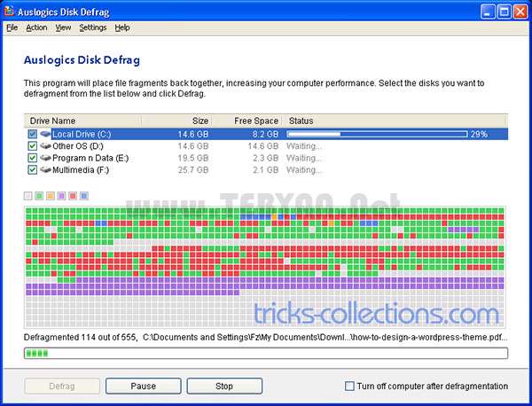Click the 2.1 GB free space value

coord(265,170)
